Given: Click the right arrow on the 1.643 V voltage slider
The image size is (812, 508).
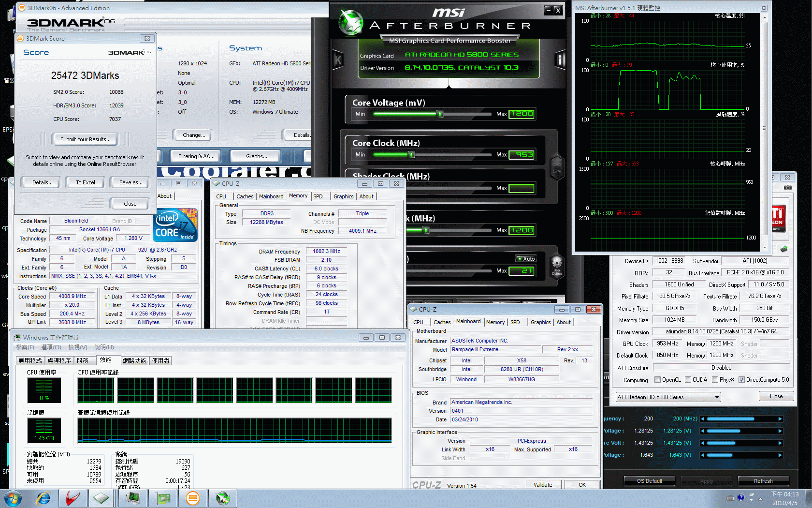Looking at the screenshot, I should pyautogui.click(x=780, y=455).
